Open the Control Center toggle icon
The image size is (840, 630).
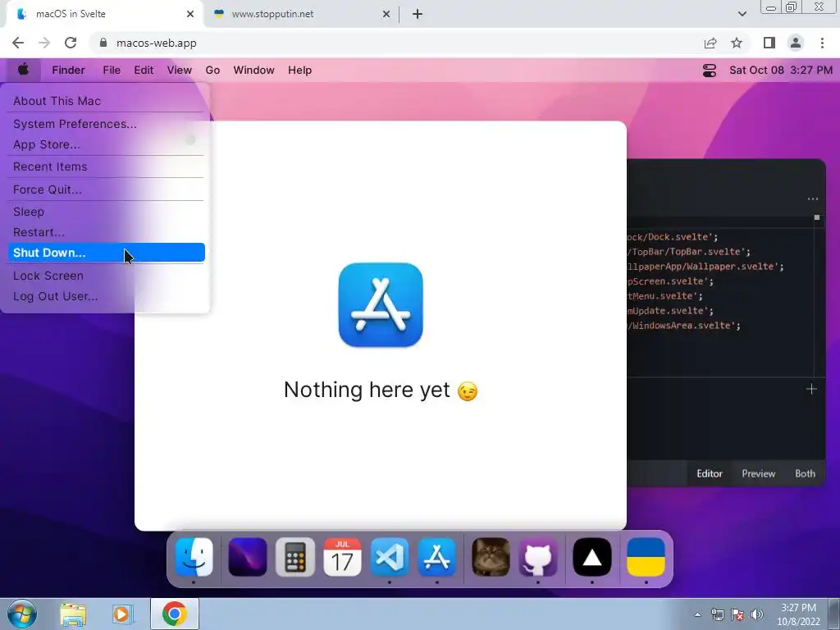pos(710,71)
